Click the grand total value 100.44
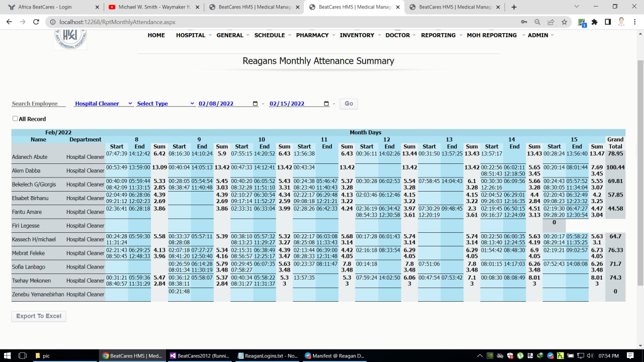Screen dimensions: 644x362 [x=615, y=167]
